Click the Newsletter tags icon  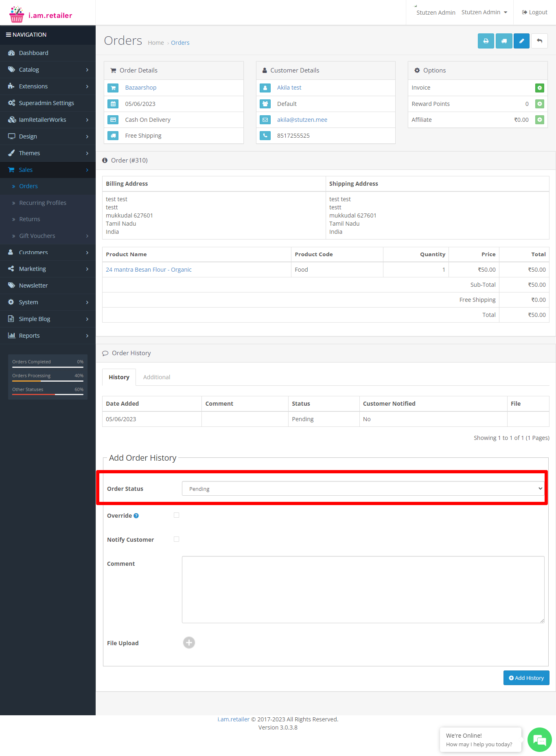(11, 286)
